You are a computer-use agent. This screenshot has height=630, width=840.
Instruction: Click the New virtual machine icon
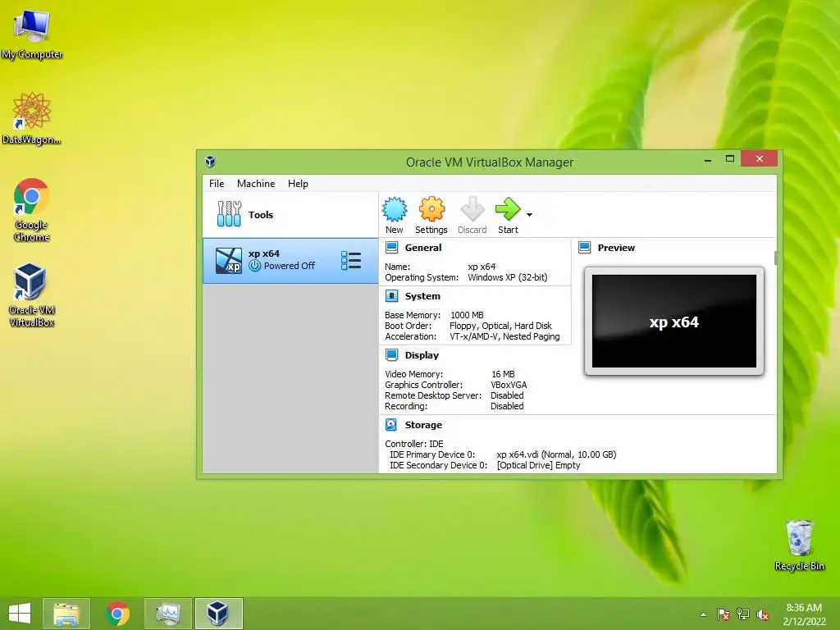(x=395, y=209)
